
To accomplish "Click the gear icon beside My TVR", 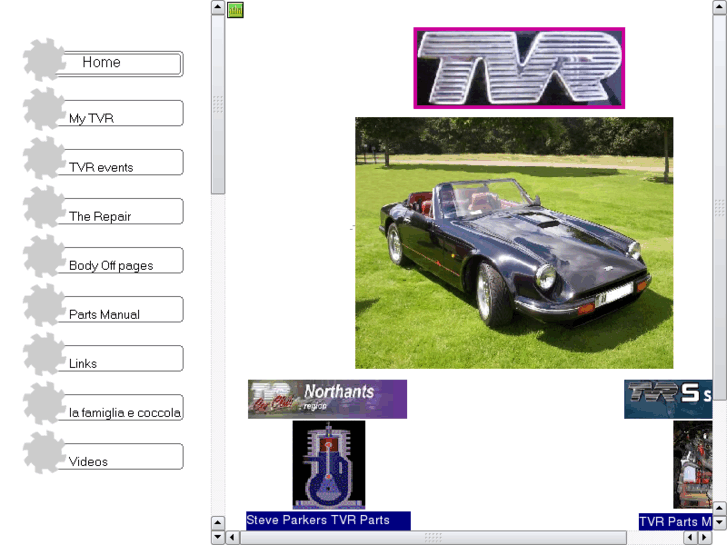I will point(44,109).
